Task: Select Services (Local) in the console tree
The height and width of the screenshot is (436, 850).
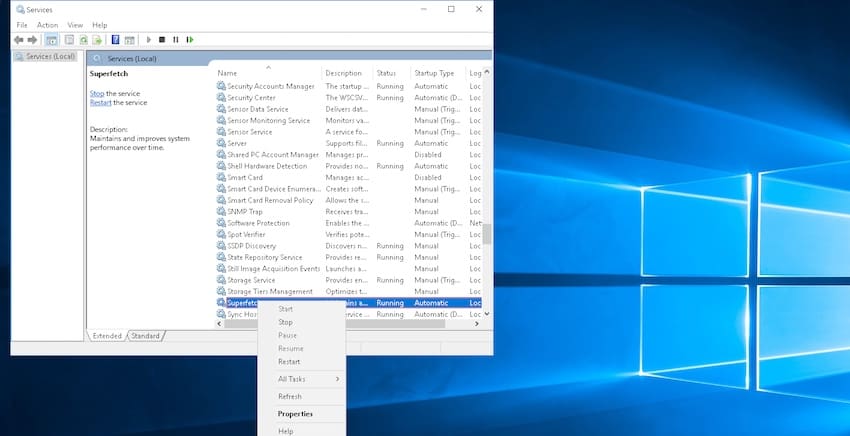Action: click(46, 56)
